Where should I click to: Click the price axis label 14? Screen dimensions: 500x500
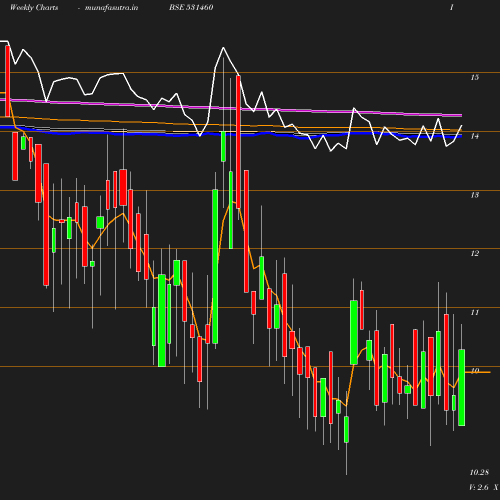[x=475, y=136]
